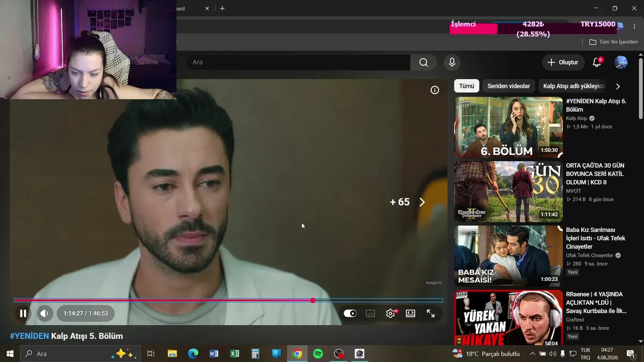Screen dimensions: 644x362
Task: Open Calculator from taskbar
Action: (255, 353)
